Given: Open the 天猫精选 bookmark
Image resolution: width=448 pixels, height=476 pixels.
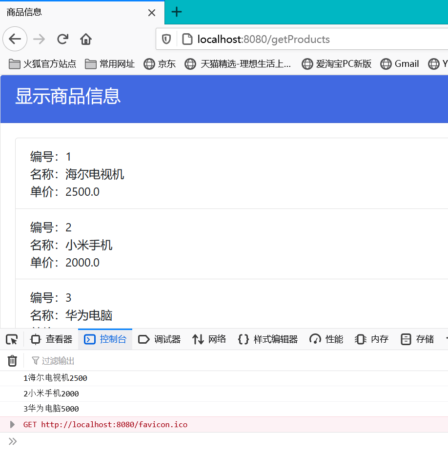Looking at the screenshot, I should tap(238, 64).
